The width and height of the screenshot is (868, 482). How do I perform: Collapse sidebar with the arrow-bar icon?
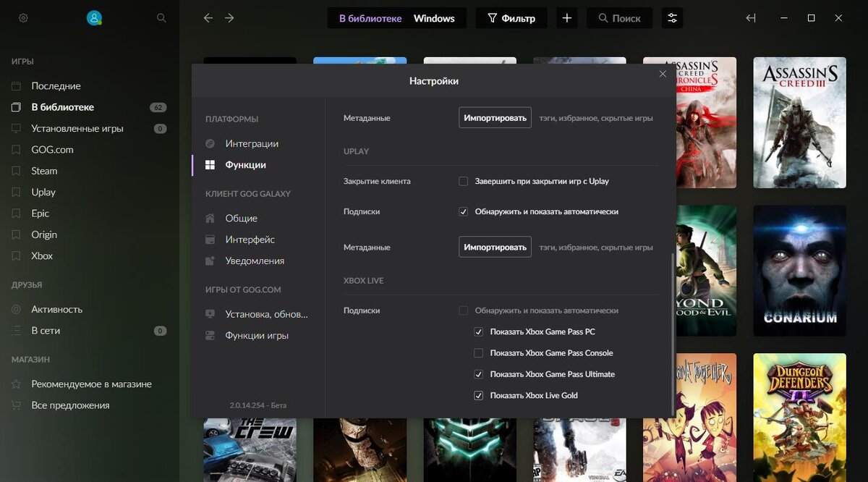[751, 18]
